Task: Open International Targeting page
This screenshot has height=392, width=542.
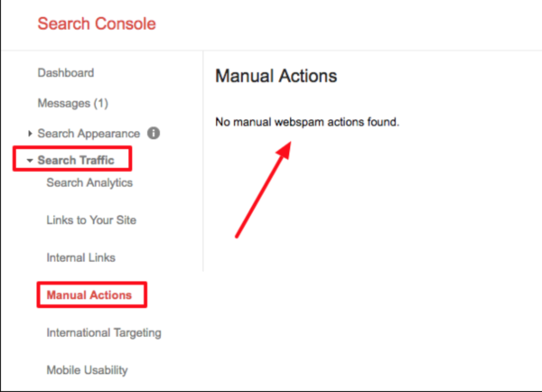Action: pos(104,332)
